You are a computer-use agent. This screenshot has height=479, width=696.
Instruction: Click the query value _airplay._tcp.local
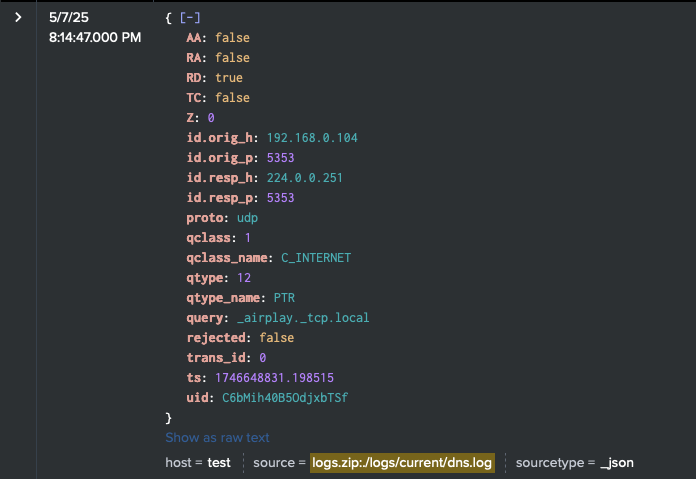pos(303,318)
